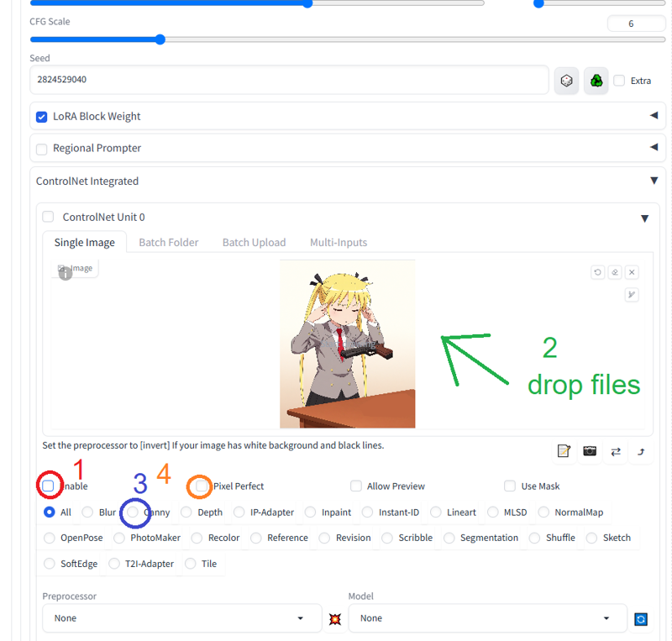The image size is (672, 641).
Task: Check the Enable ControlNet checkbox
Action: point(48,486)
